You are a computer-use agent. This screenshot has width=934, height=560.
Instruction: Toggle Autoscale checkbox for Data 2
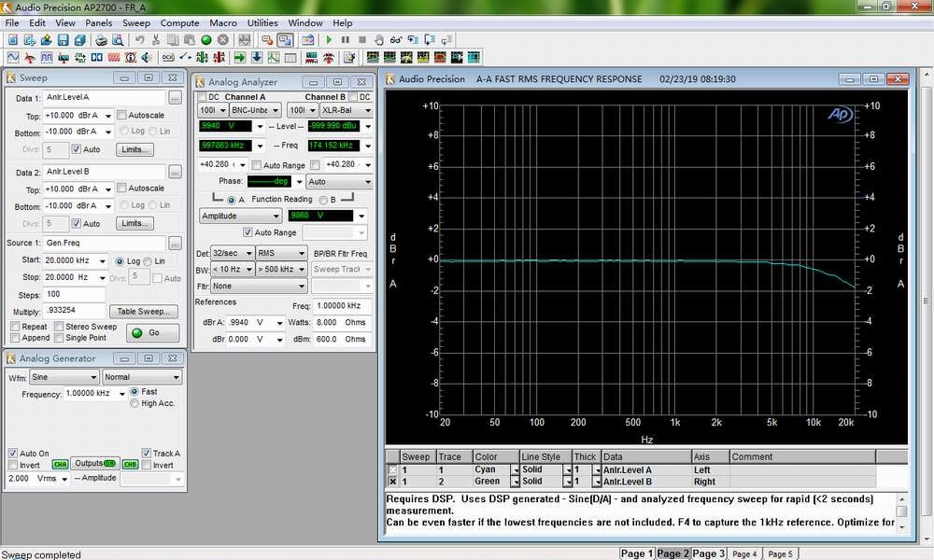121,188
